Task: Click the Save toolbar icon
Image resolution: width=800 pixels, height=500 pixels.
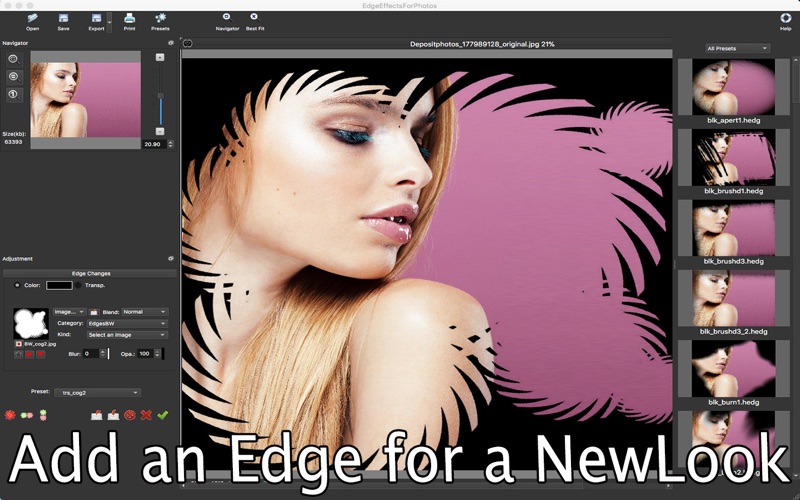Action: tap(63, 21)
